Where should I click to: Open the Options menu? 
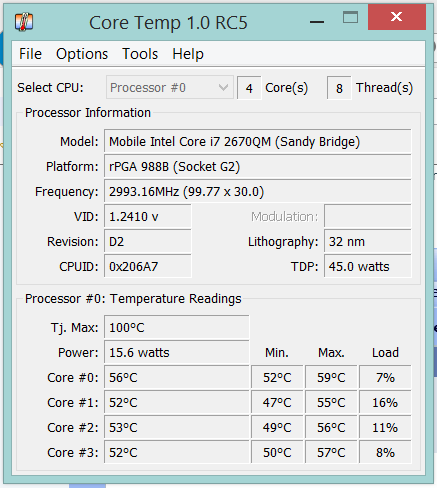coord(82,54)
